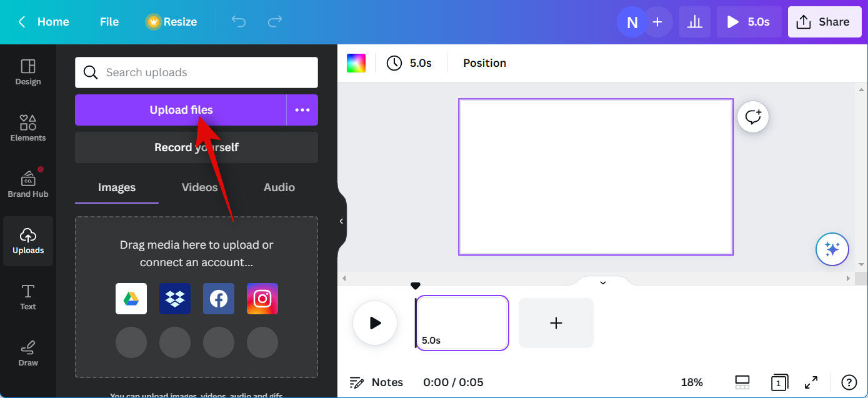The image size is (868, 398).
Task: Open the Notes panel
Action: coord(376,382)
